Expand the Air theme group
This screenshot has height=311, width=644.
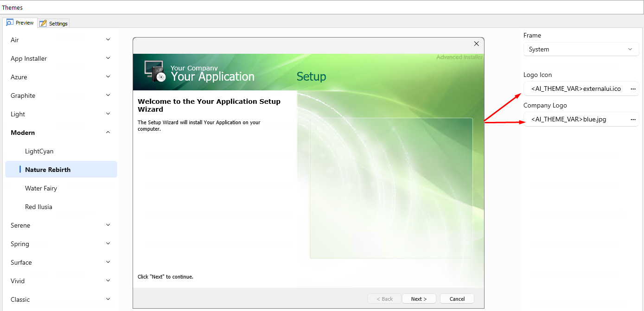(x=61, y=40)
